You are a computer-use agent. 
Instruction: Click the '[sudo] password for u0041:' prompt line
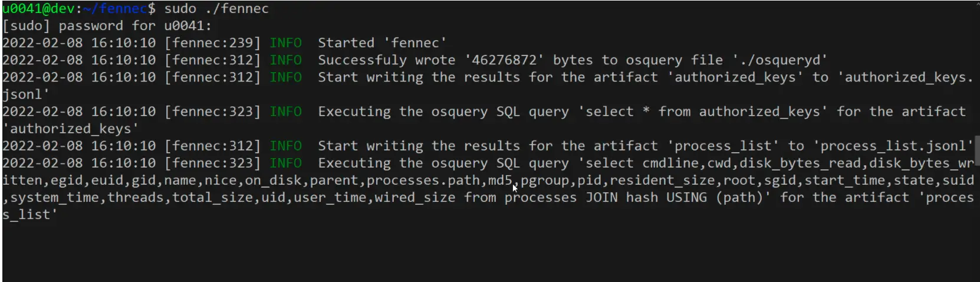107,26
